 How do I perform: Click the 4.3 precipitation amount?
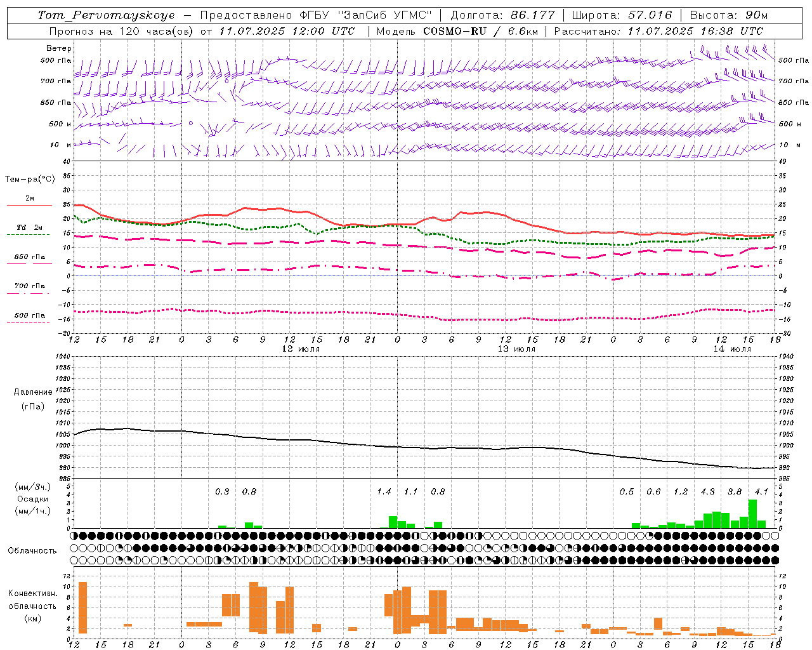point(707,492)
